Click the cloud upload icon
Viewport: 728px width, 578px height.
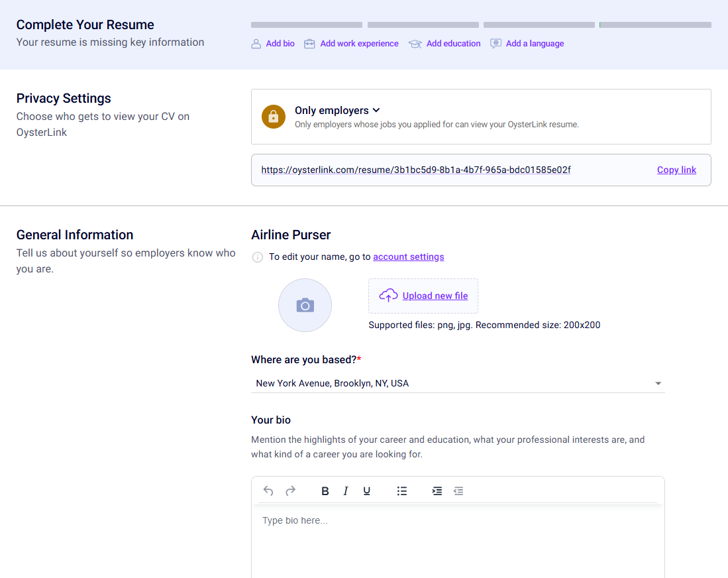[x=388, y=296]
